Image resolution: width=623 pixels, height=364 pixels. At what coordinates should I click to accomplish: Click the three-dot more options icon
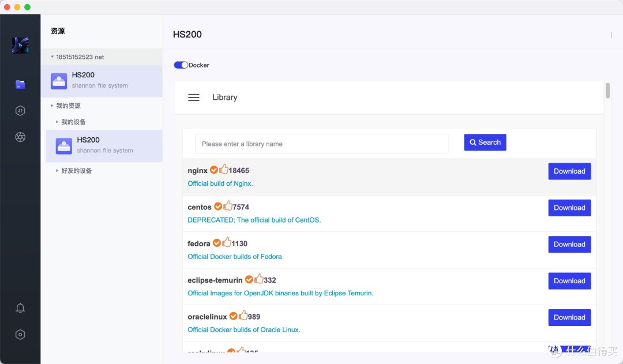pos(611,35)
